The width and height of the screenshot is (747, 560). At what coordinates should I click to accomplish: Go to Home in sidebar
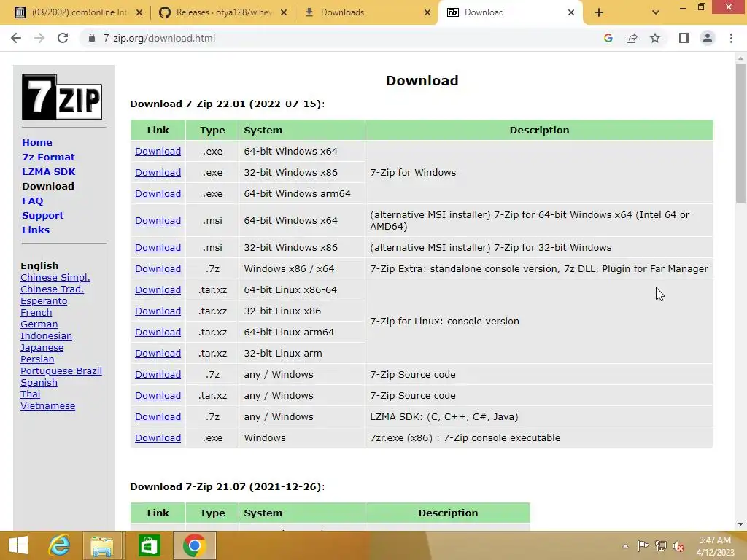click(37, 142)
